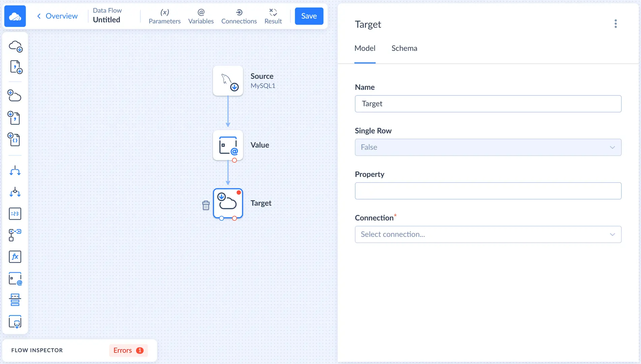
Task: Delete the Target node with trash icon
Action: (206, 205)
